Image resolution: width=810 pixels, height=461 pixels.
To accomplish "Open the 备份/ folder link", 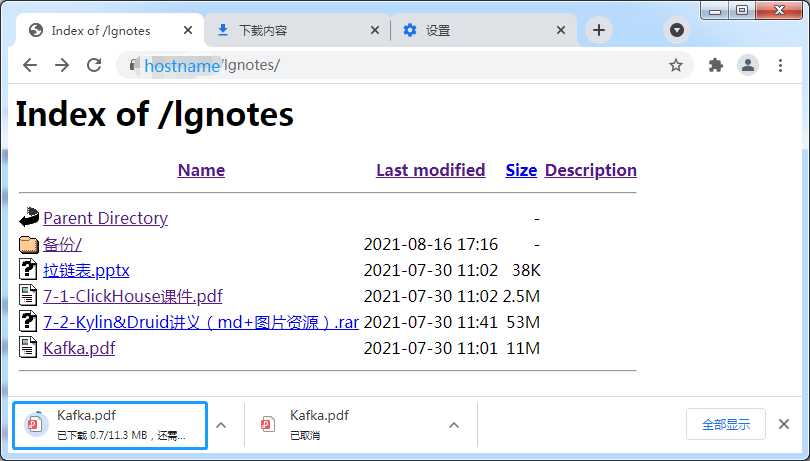I will (62, 244).
